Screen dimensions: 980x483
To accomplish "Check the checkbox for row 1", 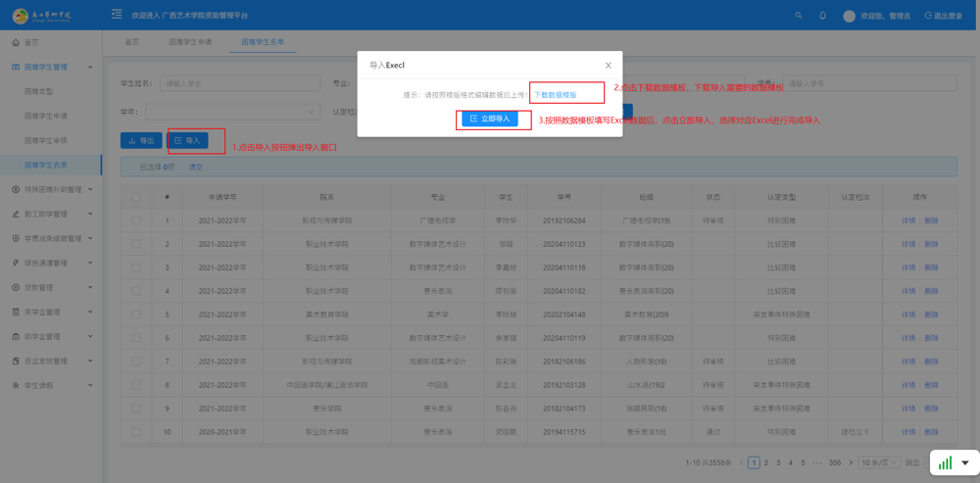I will [x=136, y=220].
